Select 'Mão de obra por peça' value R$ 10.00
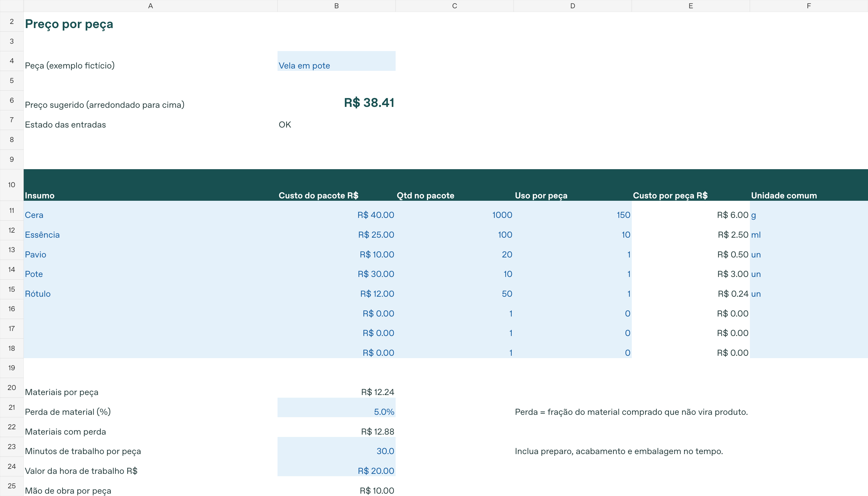The width and height of the screenshot is (868, 496). (336, 486)
